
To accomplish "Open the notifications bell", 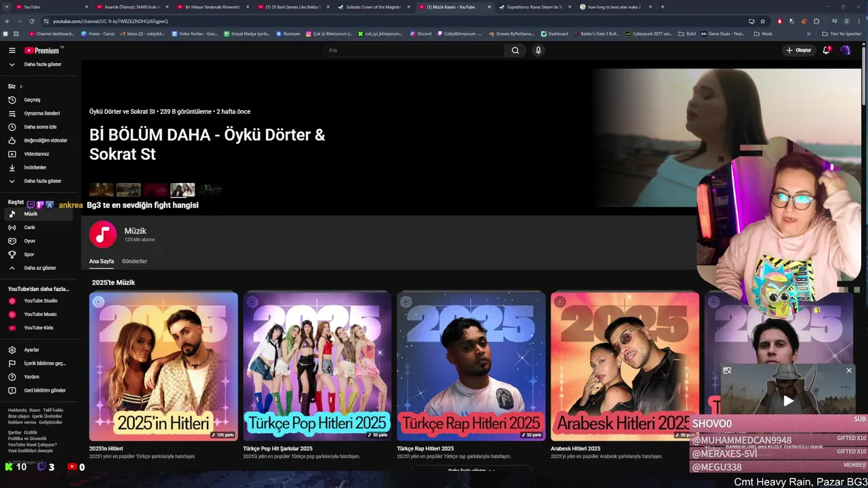I will click(x=826, y=50).
